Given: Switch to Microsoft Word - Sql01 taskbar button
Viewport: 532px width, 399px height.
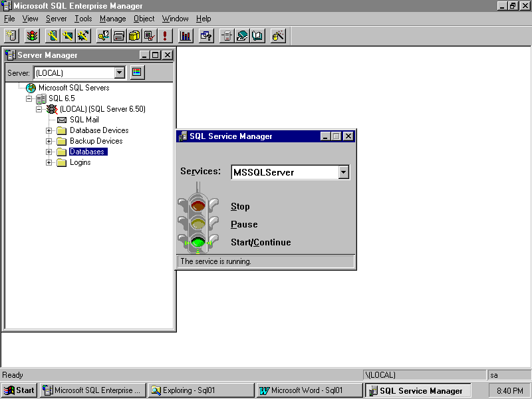Looking at the screenshot, I should tap(309, 390).
